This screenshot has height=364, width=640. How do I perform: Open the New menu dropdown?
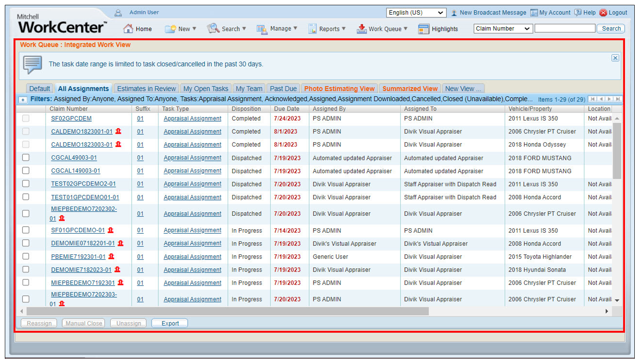tap(194, 29)
